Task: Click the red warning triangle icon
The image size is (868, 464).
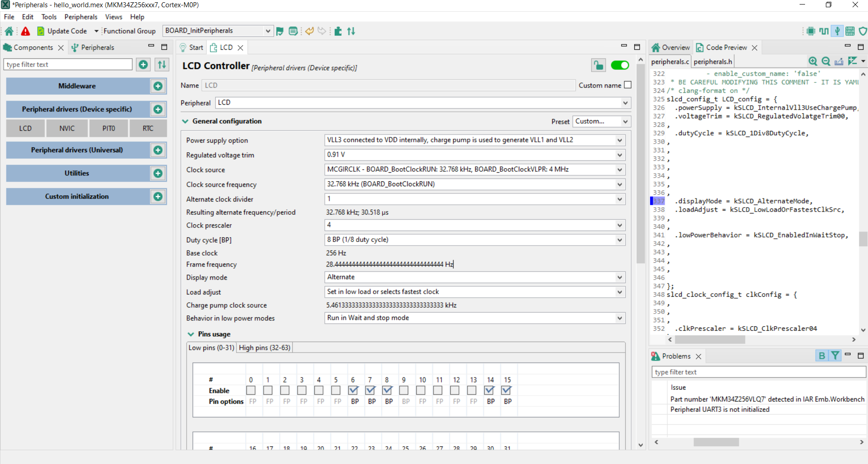Action: click(25, 31)
